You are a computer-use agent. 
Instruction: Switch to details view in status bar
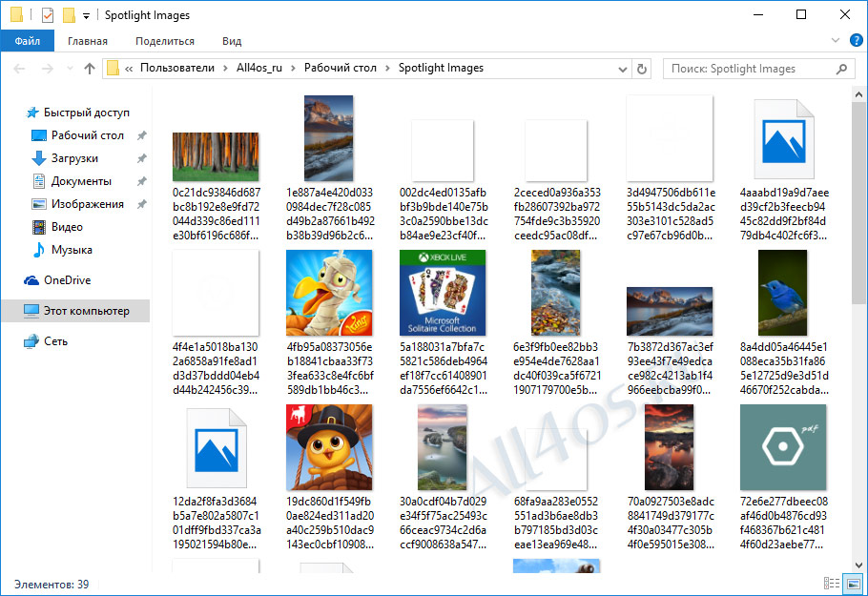tap(832, 584)
